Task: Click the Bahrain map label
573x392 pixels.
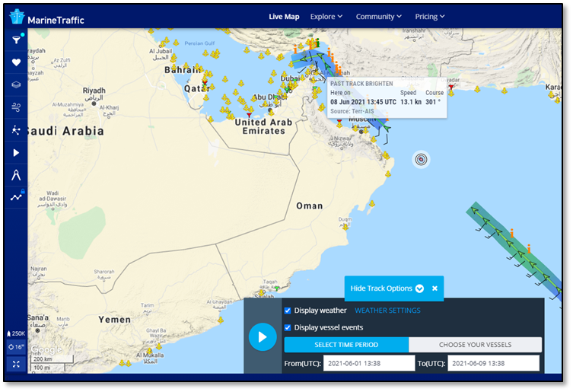Action: point(183,70)
